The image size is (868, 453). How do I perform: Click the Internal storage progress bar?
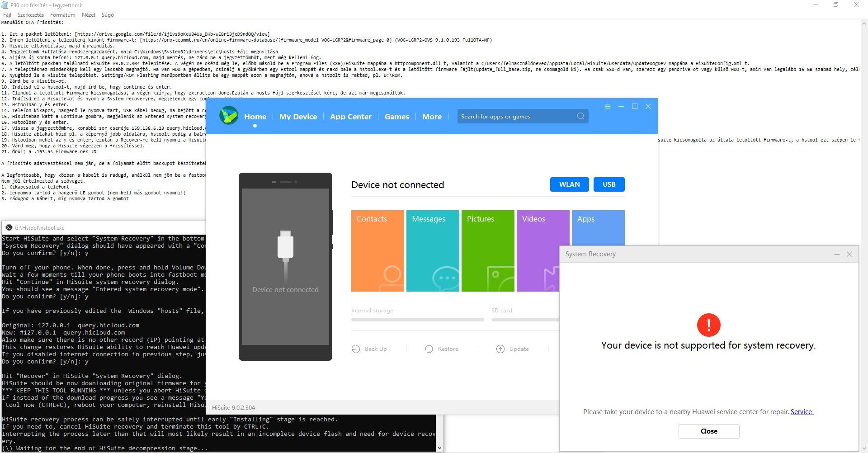[418, 320]
